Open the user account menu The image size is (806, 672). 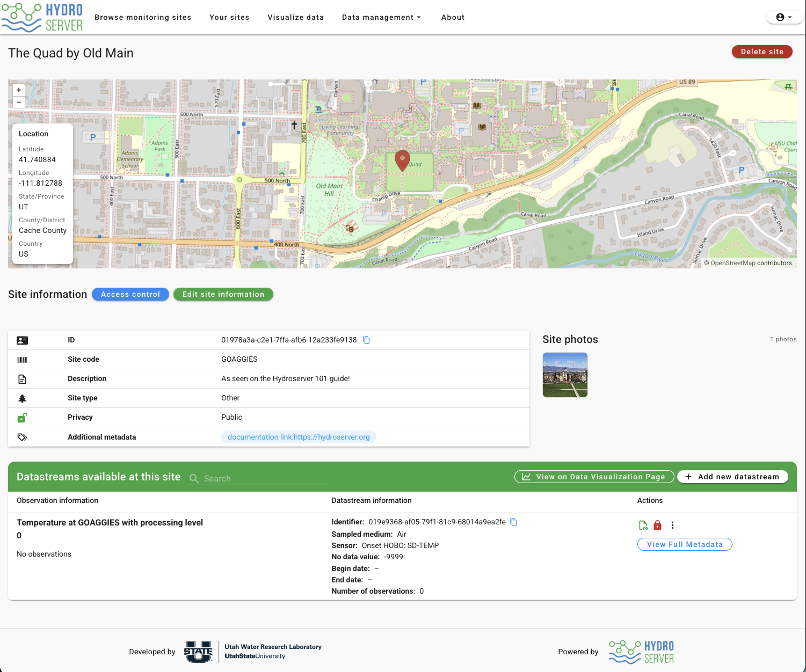tap(784, 17)
